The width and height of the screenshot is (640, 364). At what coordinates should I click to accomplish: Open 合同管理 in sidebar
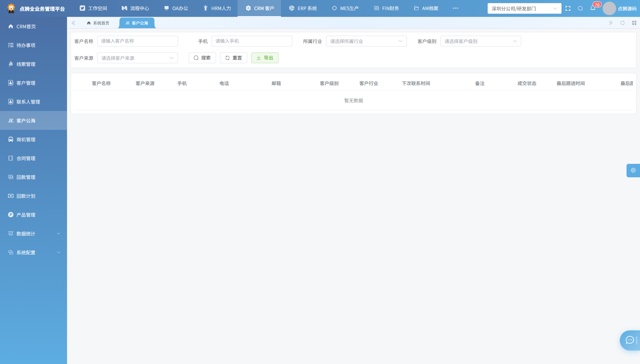pos(33,158)
